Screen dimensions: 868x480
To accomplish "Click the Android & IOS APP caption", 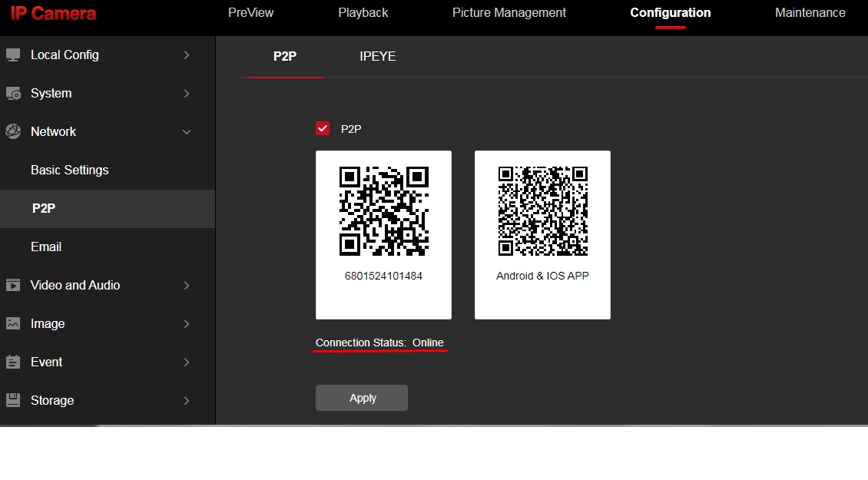I will point(542,276).
